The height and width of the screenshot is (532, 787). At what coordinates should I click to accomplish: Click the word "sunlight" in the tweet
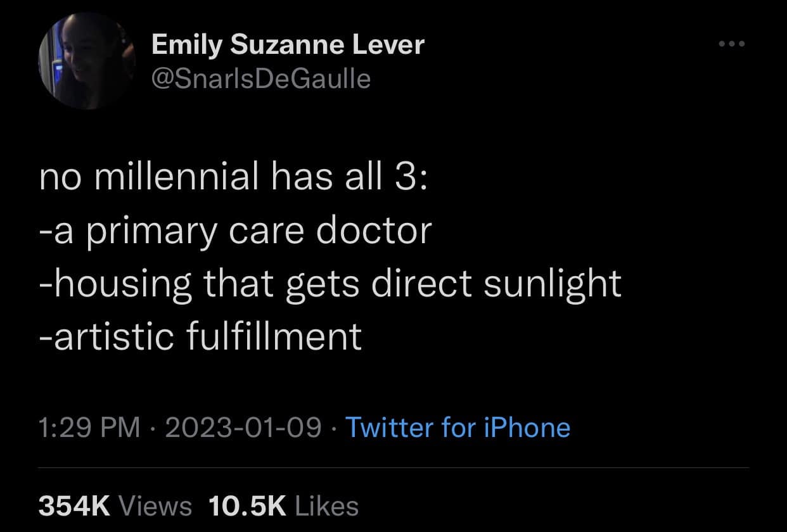(553, 284)
